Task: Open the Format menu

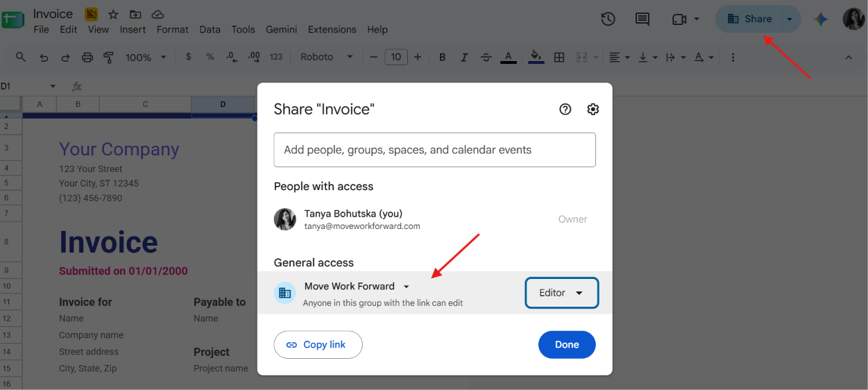Action: point(172,29)
